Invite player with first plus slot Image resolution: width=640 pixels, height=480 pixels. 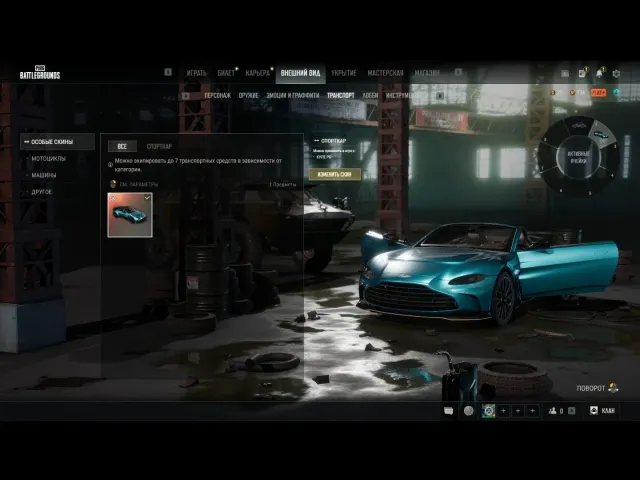pyautogui.click(x=503, y=411)
